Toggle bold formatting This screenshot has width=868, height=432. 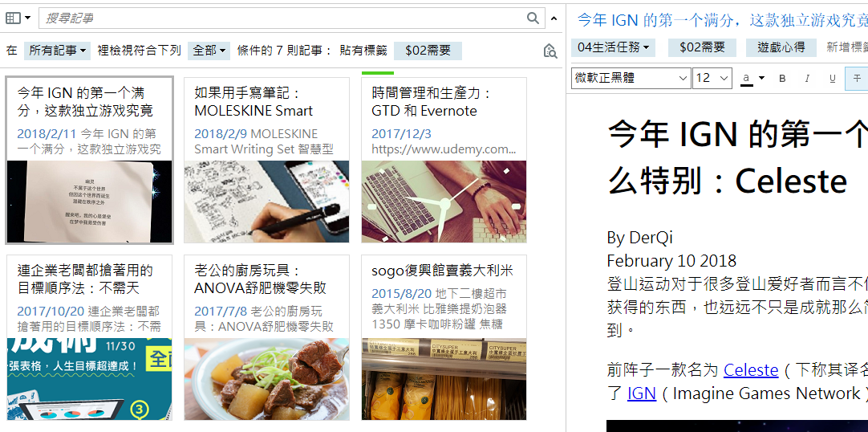782,79
